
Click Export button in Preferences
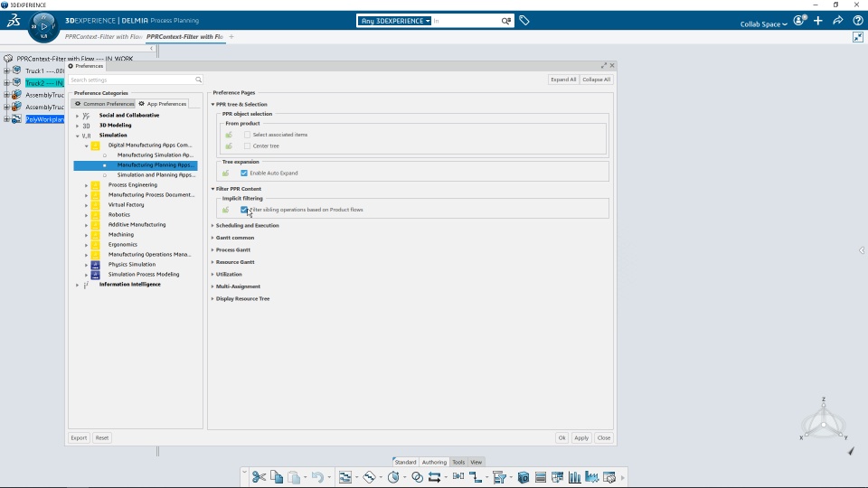[79, 437]
